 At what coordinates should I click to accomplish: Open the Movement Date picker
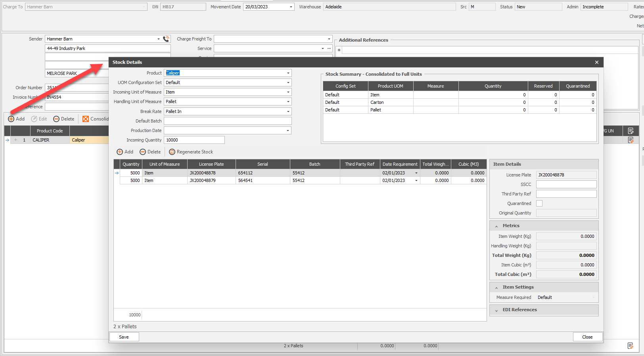[x=291, y=7]
